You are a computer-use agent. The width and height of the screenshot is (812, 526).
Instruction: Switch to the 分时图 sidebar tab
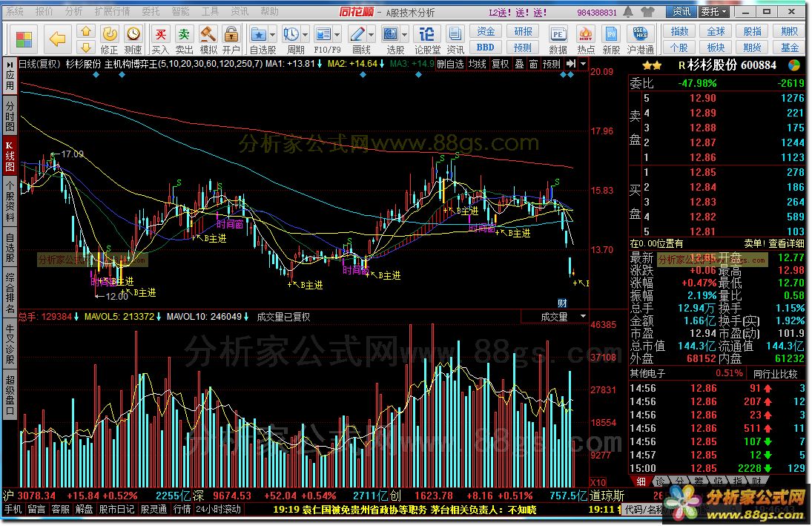click(x=10, y=116)
